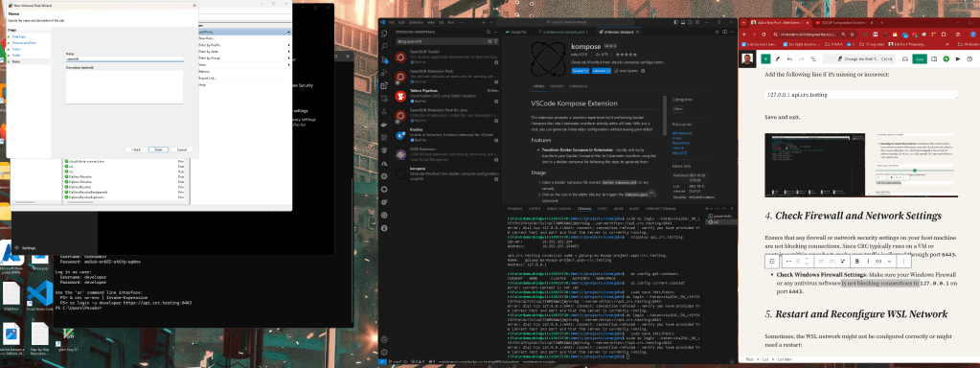980x368 pixels.
Task: Open Search view in VS Code activity bar
Action: point(384,46)
